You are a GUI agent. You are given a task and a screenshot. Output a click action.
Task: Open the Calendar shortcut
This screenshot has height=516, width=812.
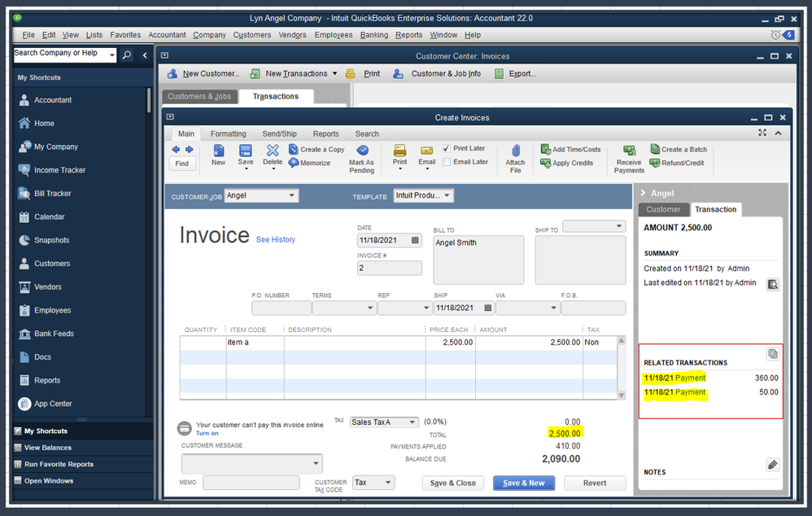point(49,216)
